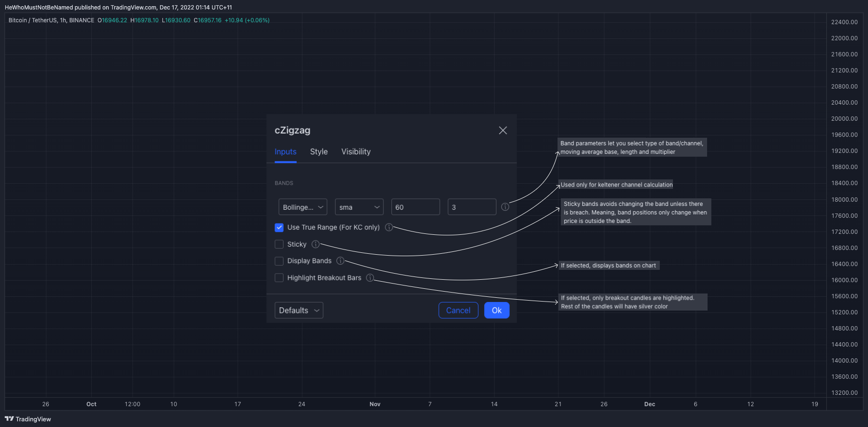Switch to the Style tab
868x427 pixels.
(319, 151)
